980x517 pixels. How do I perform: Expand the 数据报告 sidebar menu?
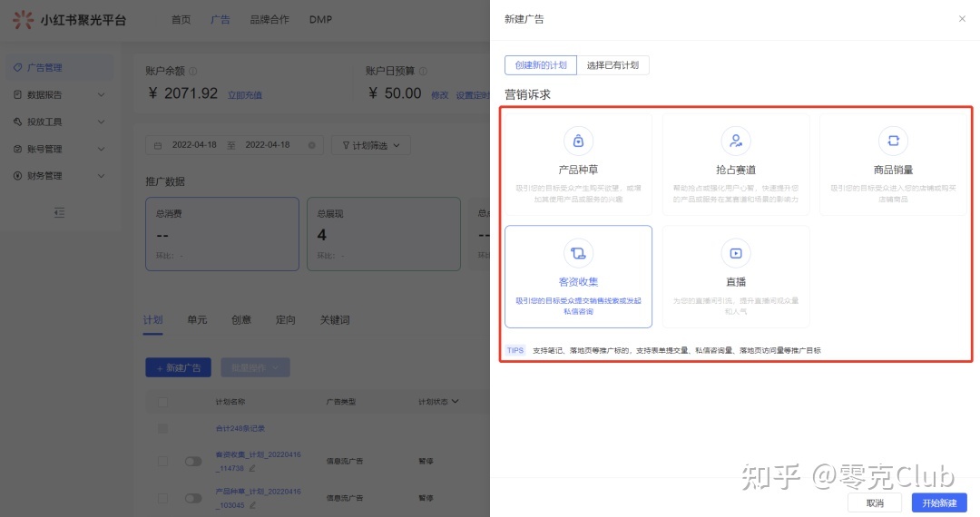tap(102, 95)
